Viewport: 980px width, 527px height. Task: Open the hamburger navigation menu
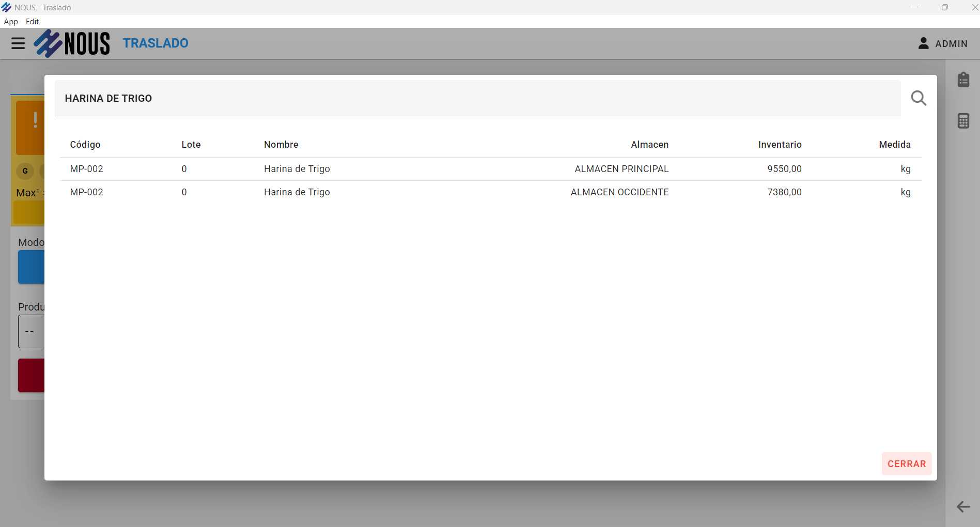(18, 43)
